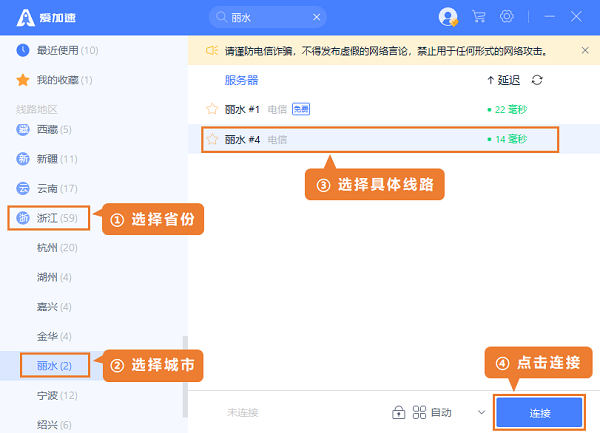Select server row 丽水 #4
This screenshot has width=600, height=433.
click(x=394, y=139)
